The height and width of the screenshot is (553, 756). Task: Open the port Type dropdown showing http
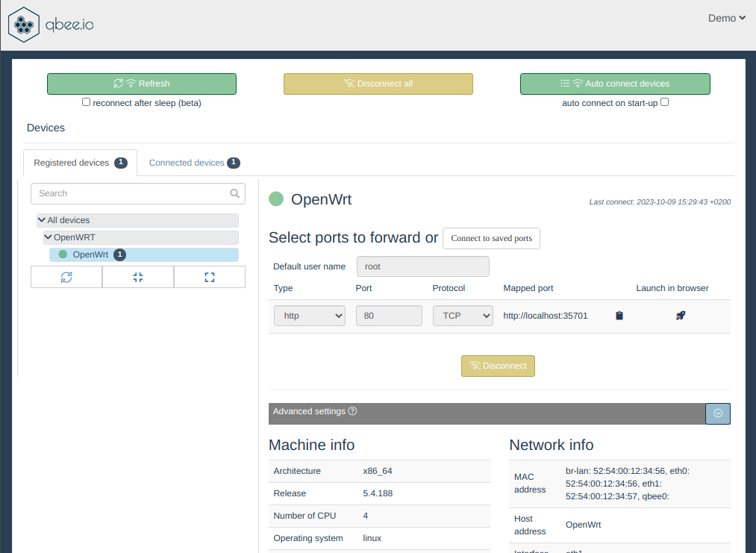pos(309,315)
